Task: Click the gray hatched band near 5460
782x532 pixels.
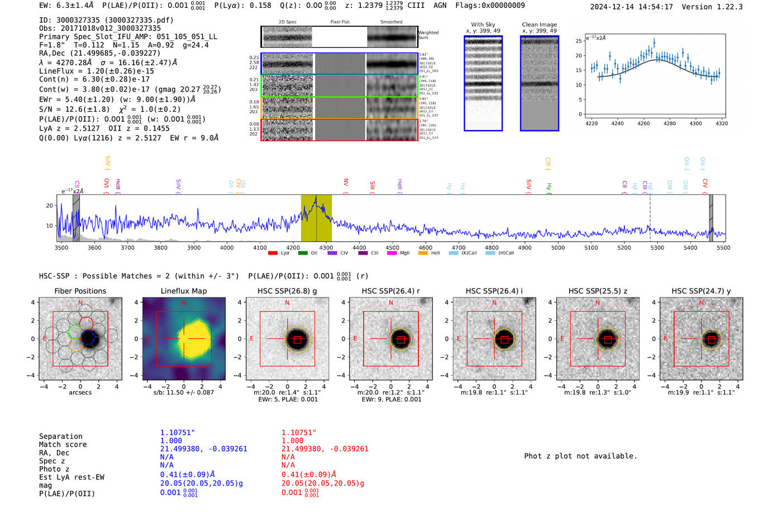Action: point(711,218)
